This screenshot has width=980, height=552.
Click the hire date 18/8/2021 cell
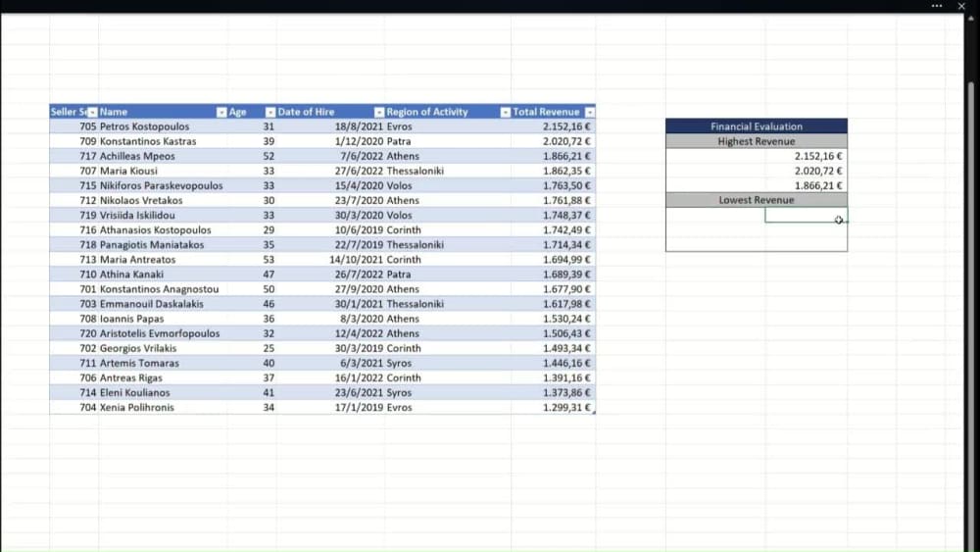(330, 126)
